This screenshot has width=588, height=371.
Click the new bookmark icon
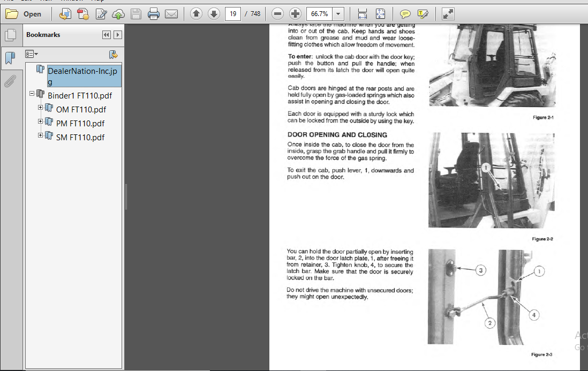113,55
